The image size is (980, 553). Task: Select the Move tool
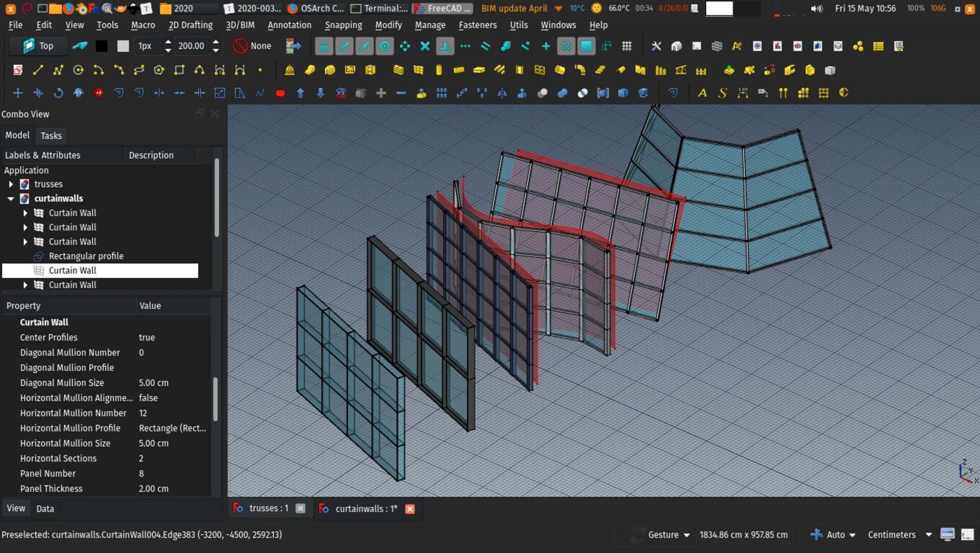click(x=18, y=93)
